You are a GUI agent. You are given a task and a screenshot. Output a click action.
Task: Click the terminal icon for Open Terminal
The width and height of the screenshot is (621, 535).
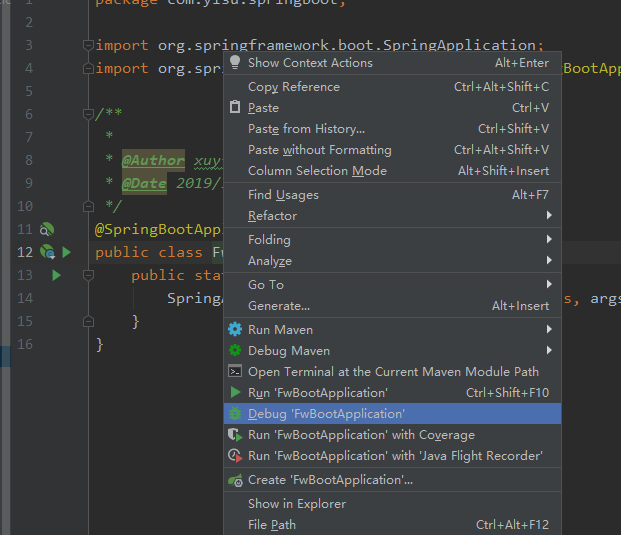coord(235,372)
